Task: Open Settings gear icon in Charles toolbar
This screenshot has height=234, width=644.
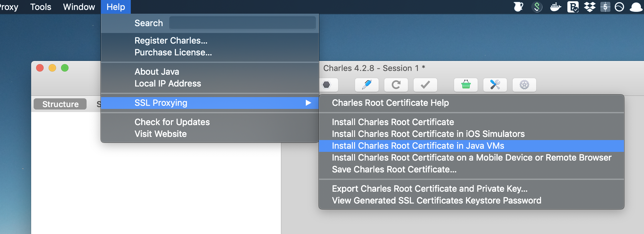Action: pos(524,85)
